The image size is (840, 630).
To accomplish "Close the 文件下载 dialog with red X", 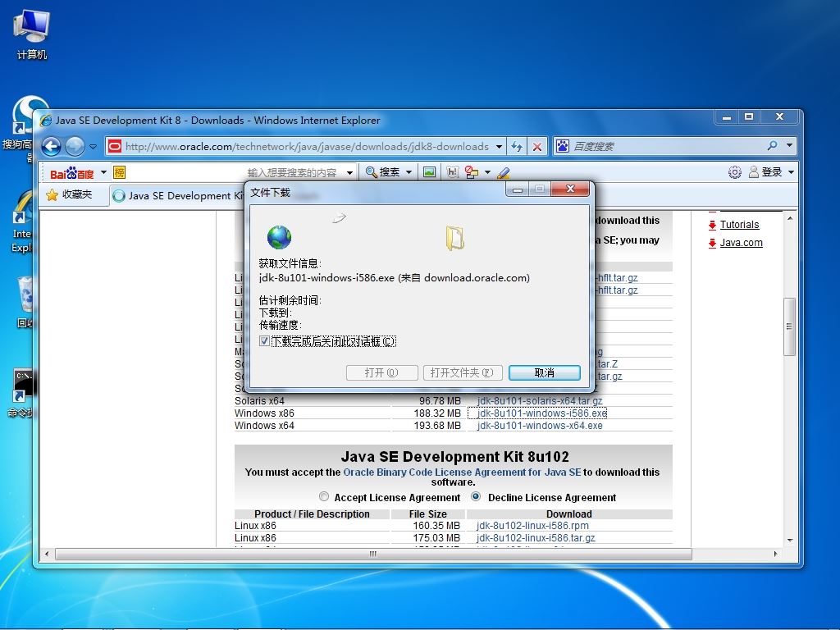I will [571, 189].
